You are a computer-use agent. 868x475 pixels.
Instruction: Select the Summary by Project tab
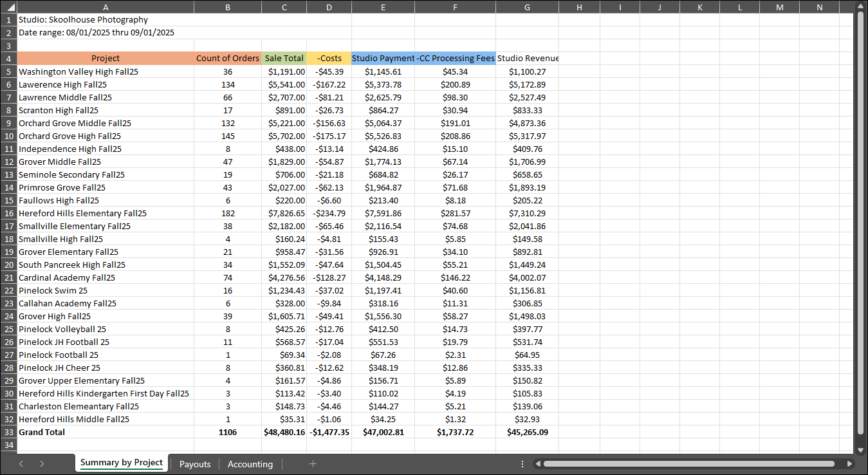122,463
